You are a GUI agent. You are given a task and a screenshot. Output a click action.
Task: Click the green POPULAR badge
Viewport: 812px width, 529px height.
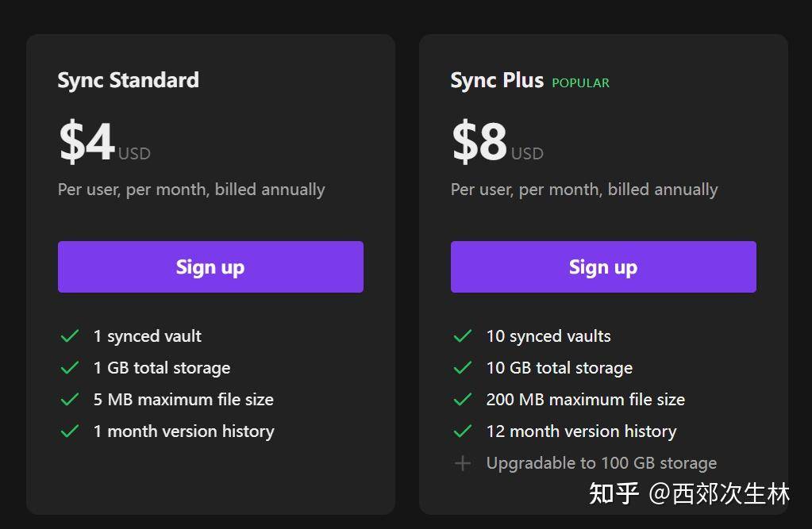580,82
